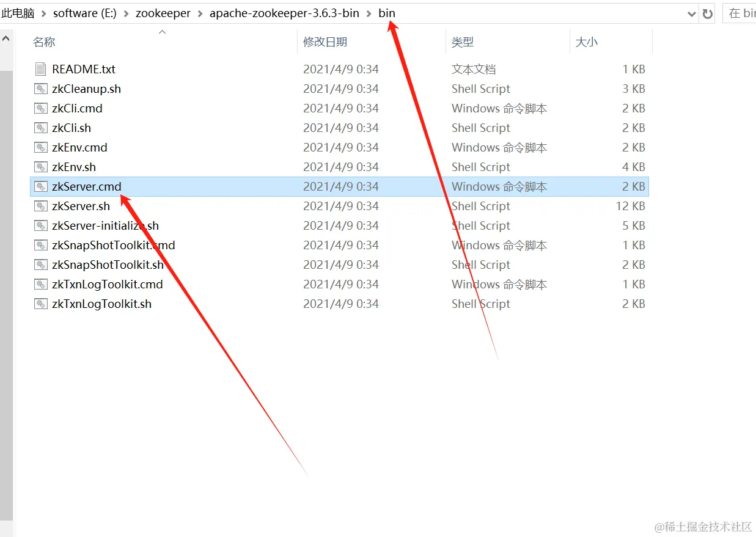Click the search box in bin folder
Image resolution: width=756 pixels, height=537 pixels.
click(739, 13)
